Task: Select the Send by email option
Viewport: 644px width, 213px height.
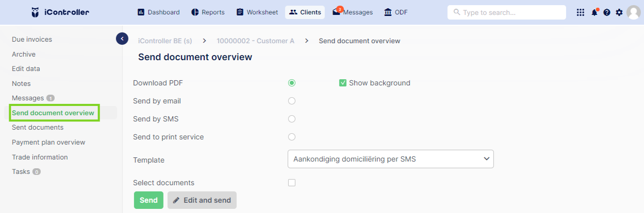Action: click(292, 101)
